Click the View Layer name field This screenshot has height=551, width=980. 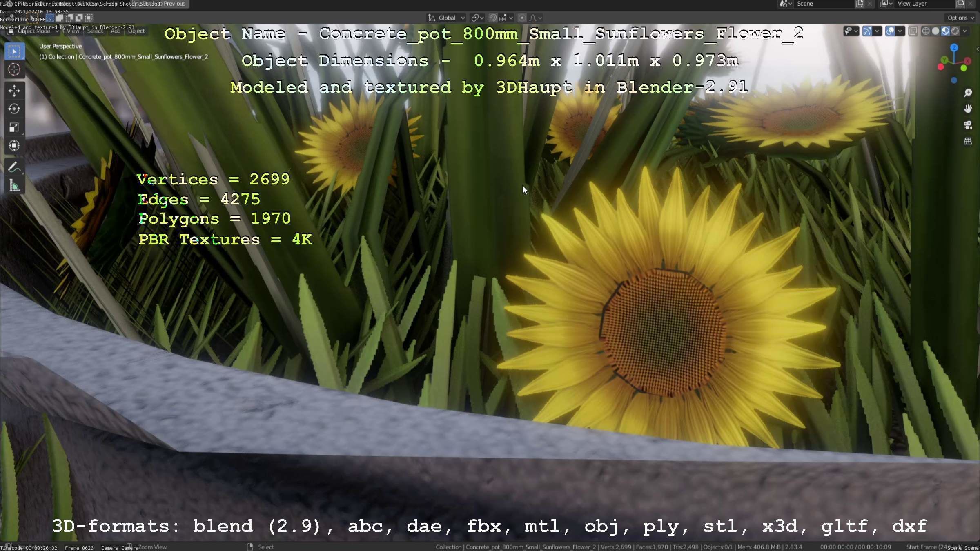924,4
